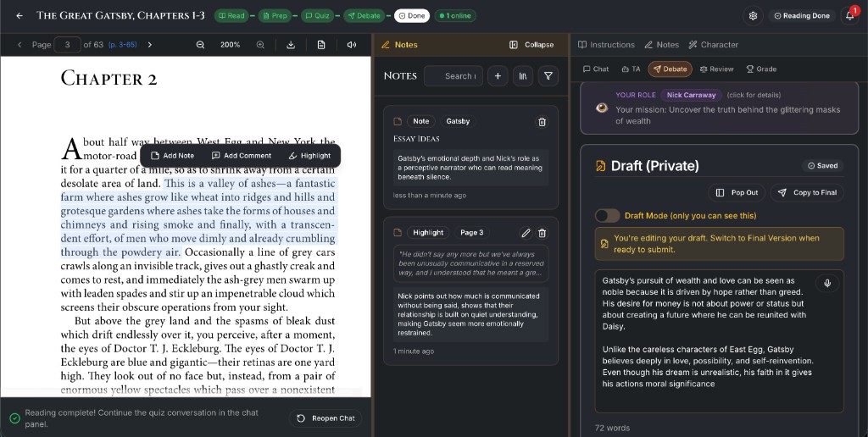The width and height of the screenshot is (868, 437).
Task: Open the notes filter funnel icon
Action: point(548,76)
